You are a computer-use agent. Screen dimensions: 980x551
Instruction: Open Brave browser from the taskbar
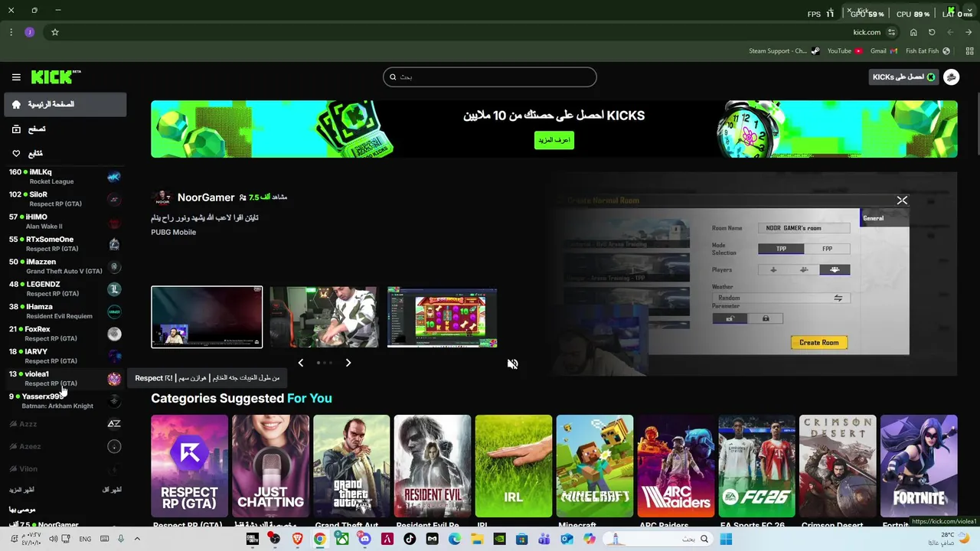(x=297, y=540)
